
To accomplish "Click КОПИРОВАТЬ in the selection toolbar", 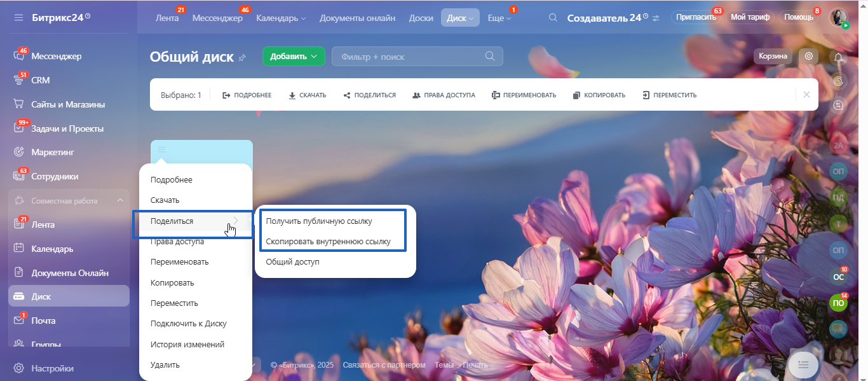I will tap(599, 95).
